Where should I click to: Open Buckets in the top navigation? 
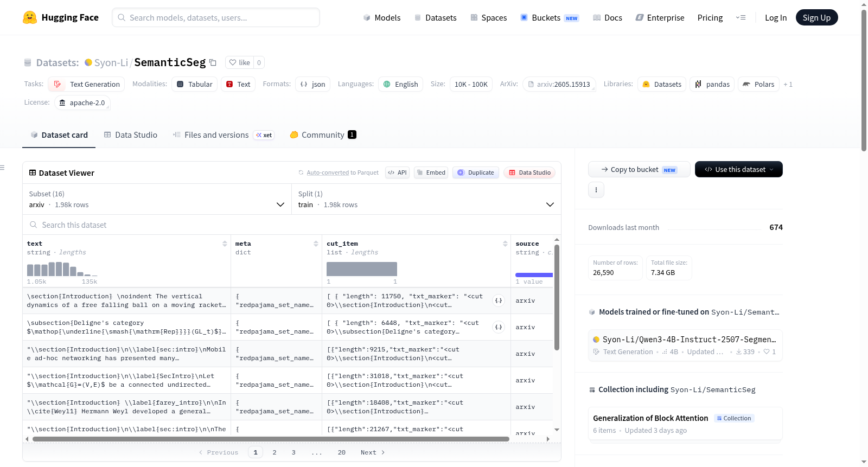click(x=550, y=18)
